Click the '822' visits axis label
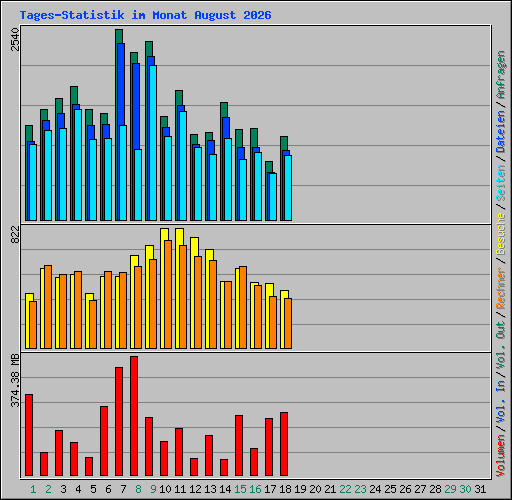The image size is (512, 500). click(x=15, y=235)
